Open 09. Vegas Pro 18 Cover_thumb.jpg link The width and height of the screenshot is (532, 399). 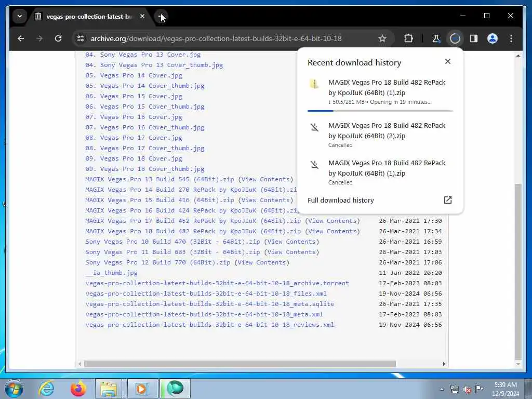pyautogui.click(x=145, y=169)
